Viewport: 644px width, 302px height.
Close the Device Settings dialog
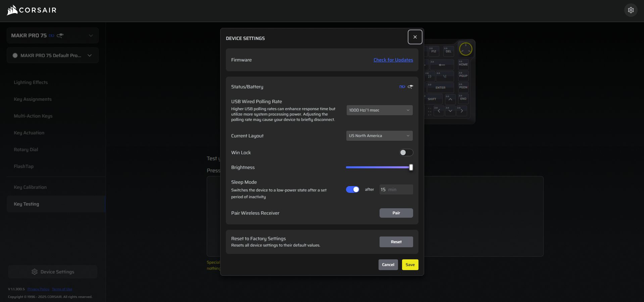pos(415,37)
